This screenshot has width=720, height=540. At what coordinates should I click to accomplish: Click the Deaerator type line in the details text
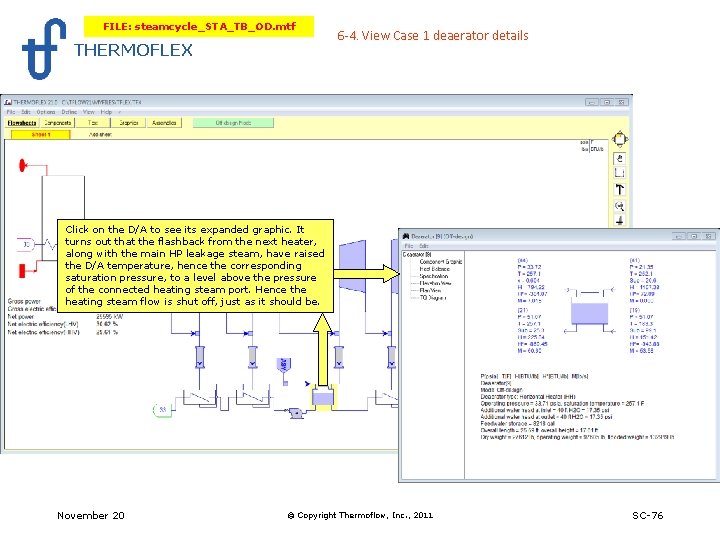point(528,396)
